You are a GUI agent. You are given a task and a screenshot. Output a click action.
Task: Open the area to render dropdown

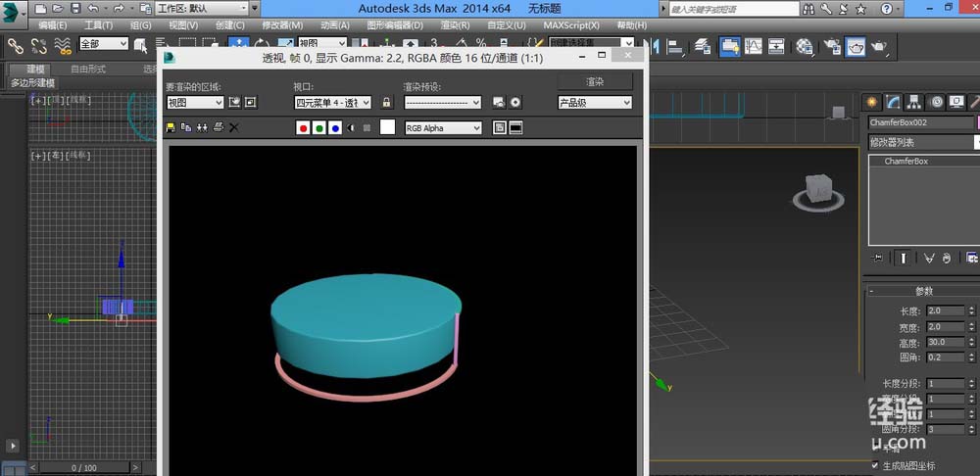point(195,103)
